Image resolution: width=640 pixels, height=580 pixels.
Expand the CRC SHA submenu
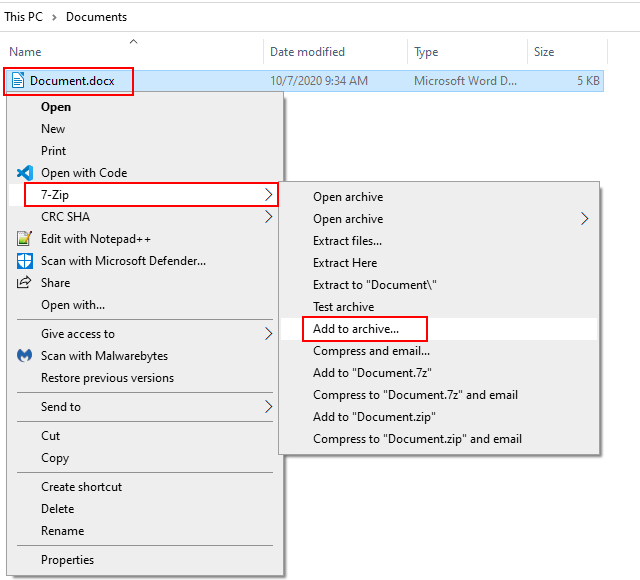(x=268, y=217)
